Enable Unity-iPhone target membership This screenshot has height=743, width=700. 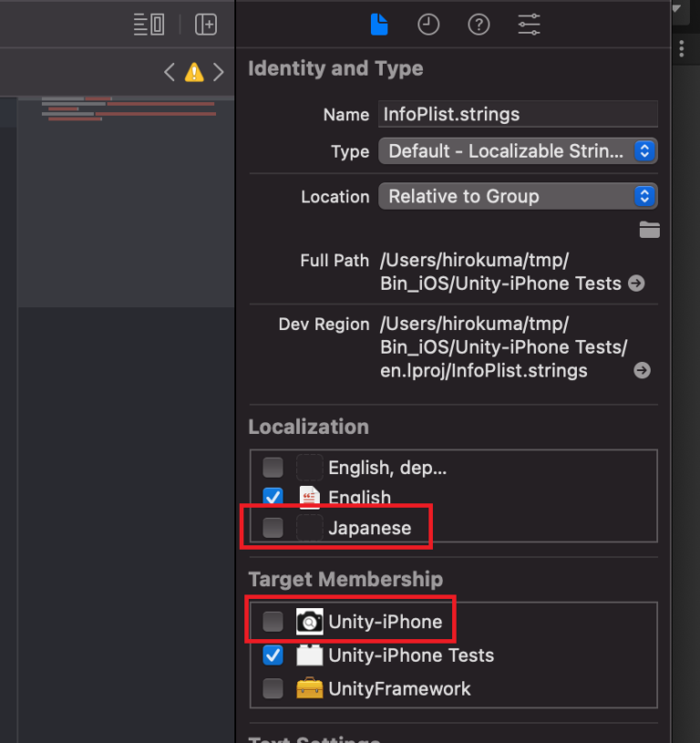(273, 622)
